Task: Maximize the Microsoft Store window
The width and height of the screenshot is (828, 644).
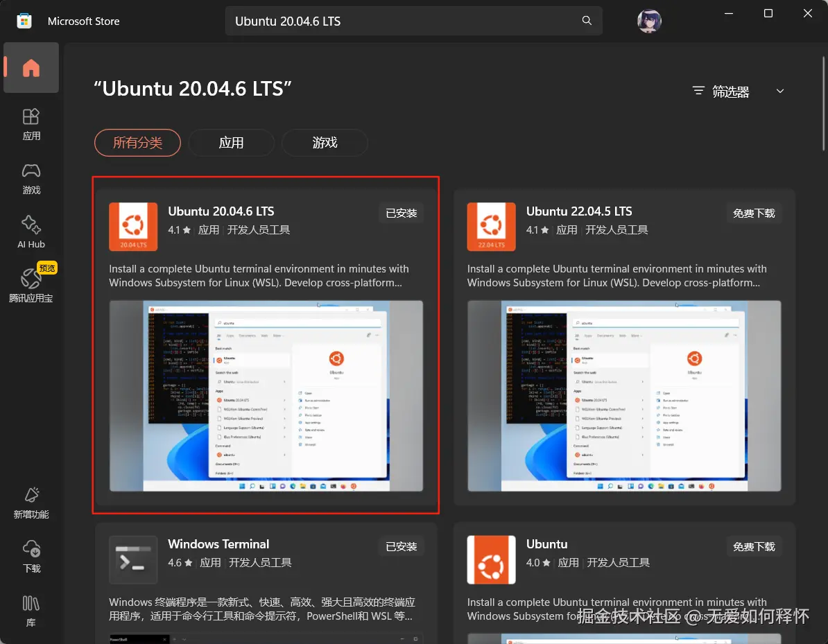Action: pos(768,13)
